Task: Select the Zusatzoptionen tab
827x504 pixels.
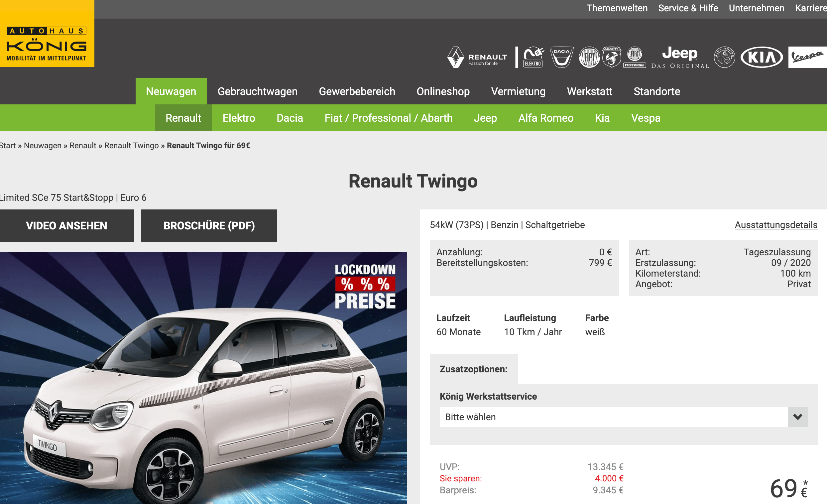Action: point(474,369)
